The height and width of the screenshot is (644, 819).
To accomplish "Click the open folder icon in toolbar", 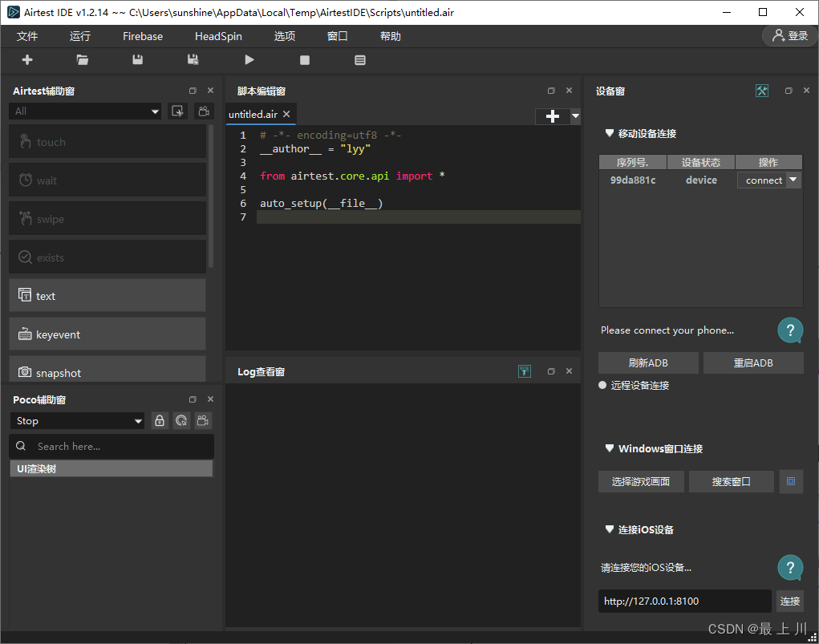I will [83, 60].
